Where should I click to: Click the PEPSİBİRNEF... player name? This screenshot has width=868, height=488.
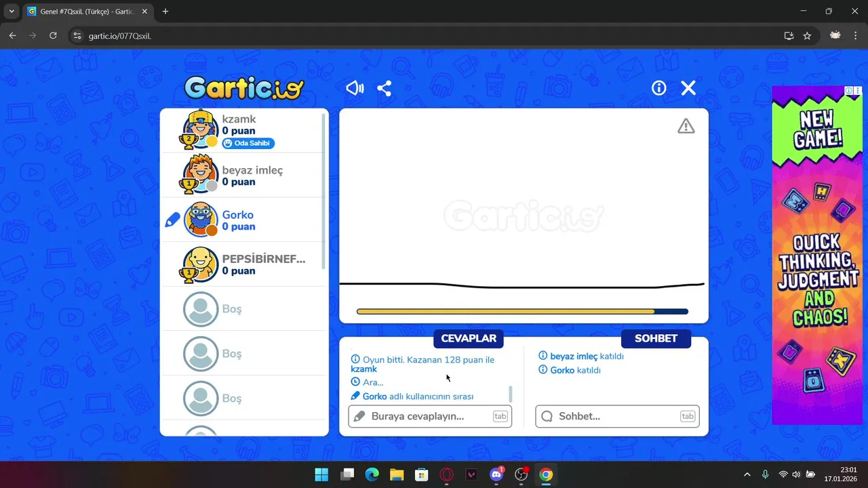click(x=264, y=259)
